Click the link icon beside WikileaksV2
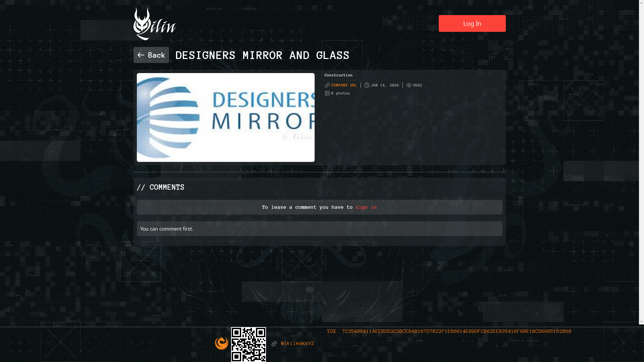Viewport: 644px width, 362px height. tap(274, 344)
